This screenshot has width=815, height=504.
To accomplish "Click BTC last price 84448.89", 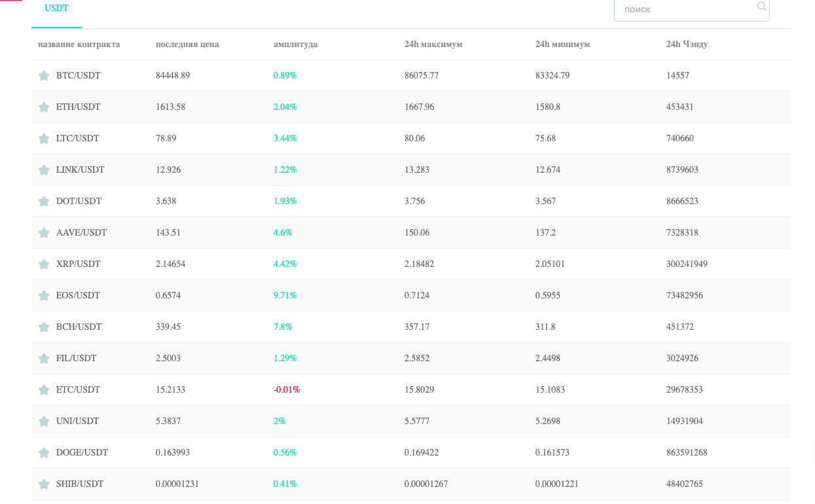I will 173,76.
